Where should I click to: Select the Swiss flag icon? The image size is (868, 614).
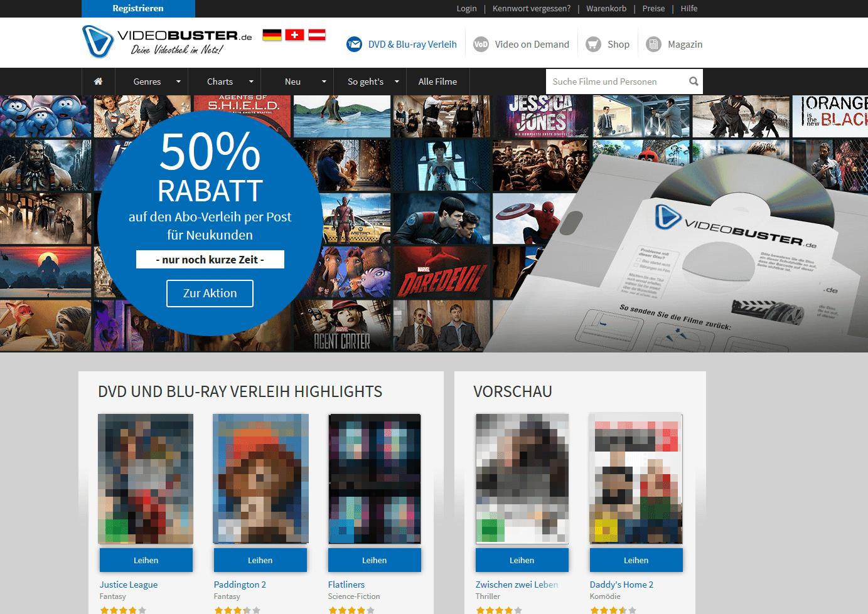294,34
